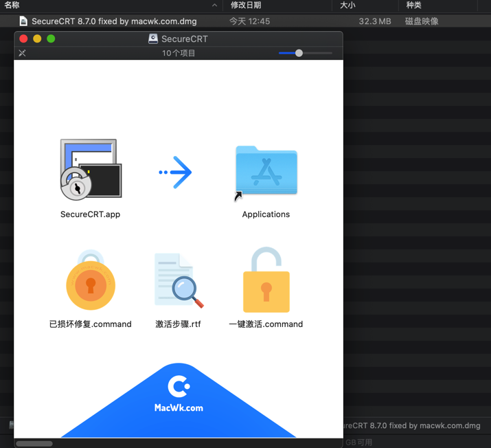The height and width of the screenshot is (448, 491).
Task: Click the horizontal scrollbar of SecureCRT window
Action: 34,443
